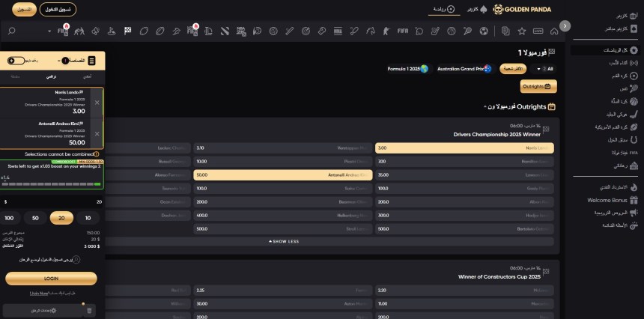Click the gold التسجيل register button
The image size is (644, 319).
pyautogui.click(x=24, y=10)
